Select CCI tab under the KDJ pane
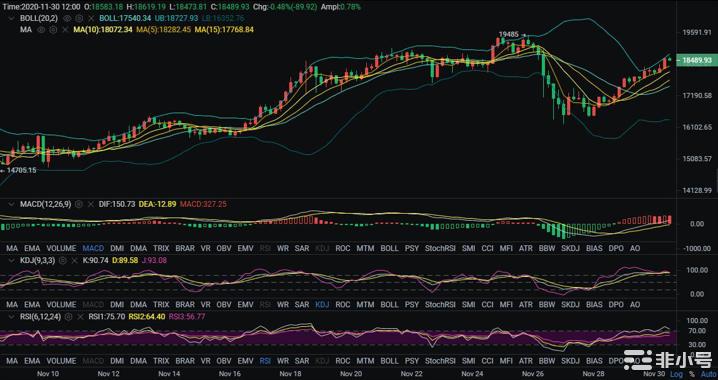 pos(487,304)
